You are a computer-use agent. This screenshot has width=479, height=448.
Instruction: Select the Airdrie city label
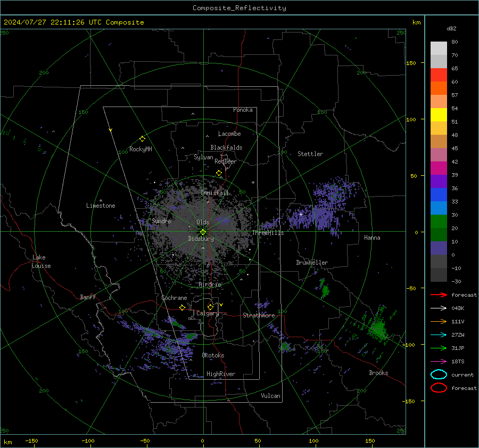[210, 284]
